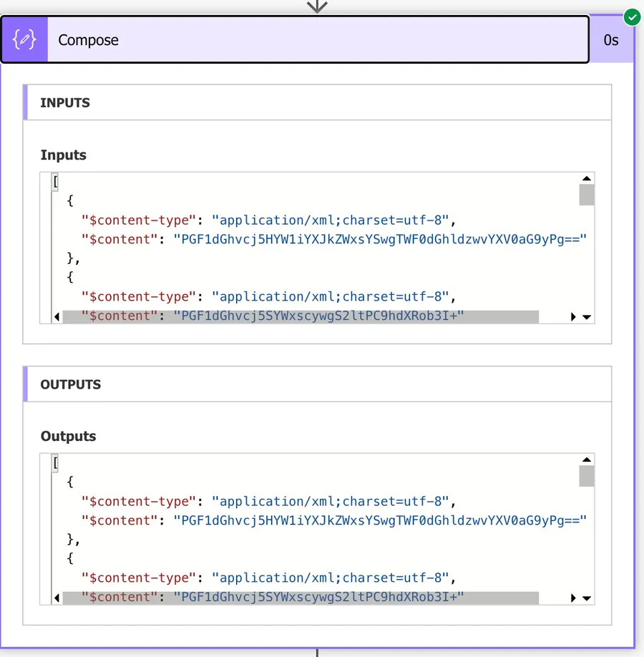Toggle the highlighted $content line in Outputs
Screen dimensions: 644x657
click(x=301, y=597)
